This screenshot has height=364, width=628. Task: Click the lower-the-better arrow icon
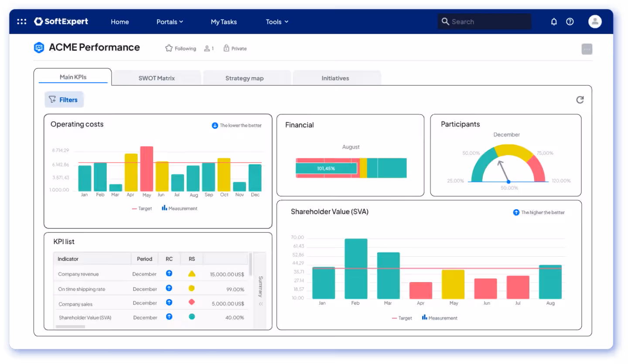pos(215,126)
